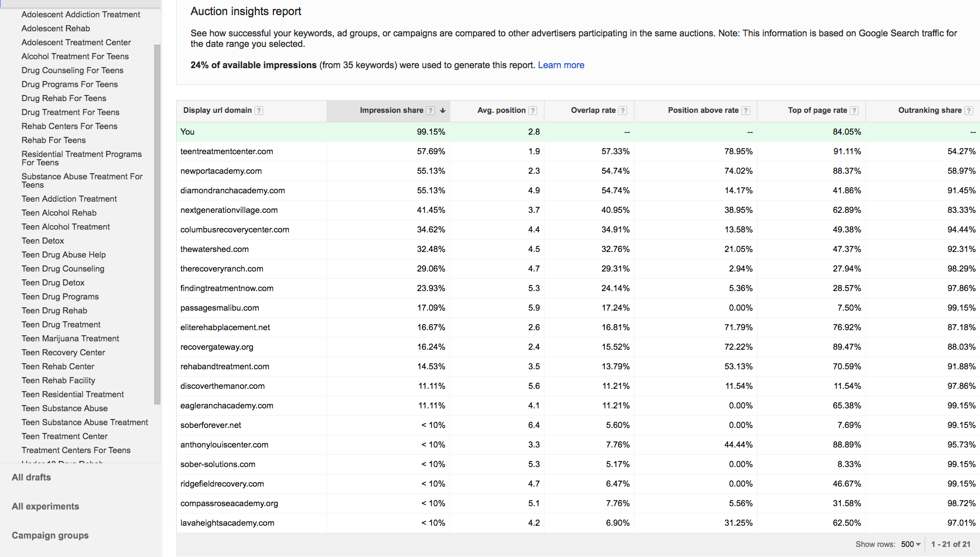This screenshot has height=557, width=980.
Task: Select Teen Drug Abuse Help ad group
Action: pyautogui.click(x=64, y=255)
